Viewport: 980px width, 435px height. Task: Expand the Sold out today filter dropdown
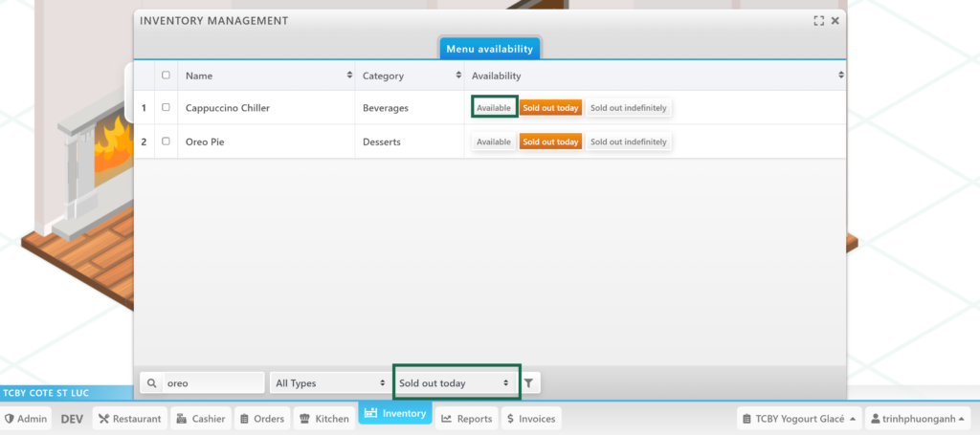click(x=455, y=382)
